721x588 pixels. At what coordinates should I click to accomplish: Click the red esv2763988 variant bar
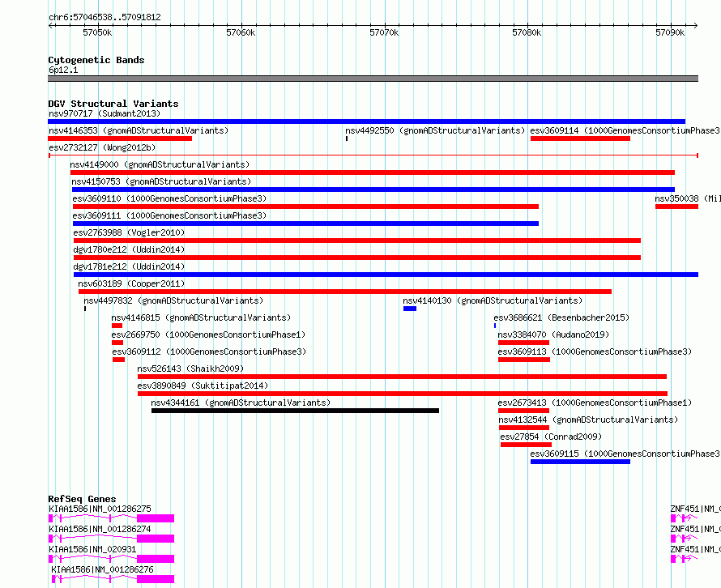click(x=357, y=241)
